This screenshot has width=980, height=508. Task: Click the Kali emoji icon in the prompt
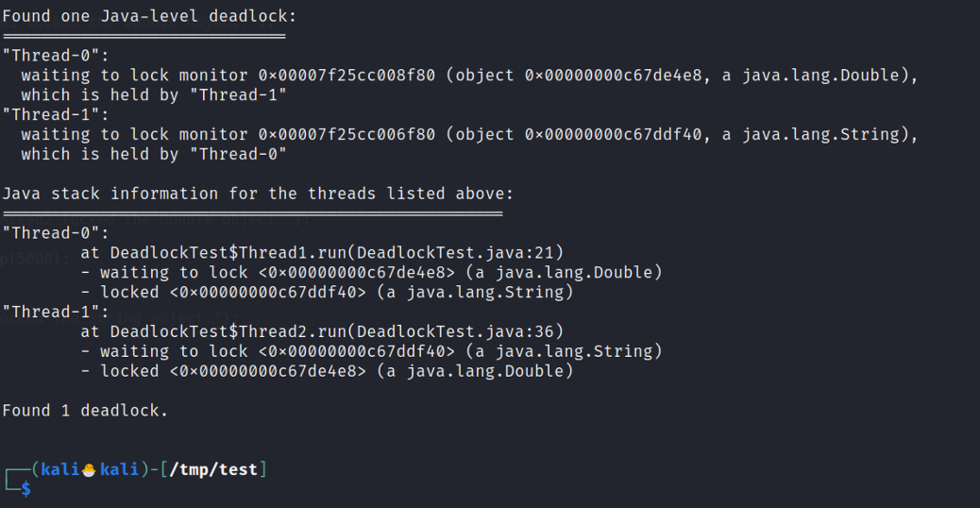(89, 470)
